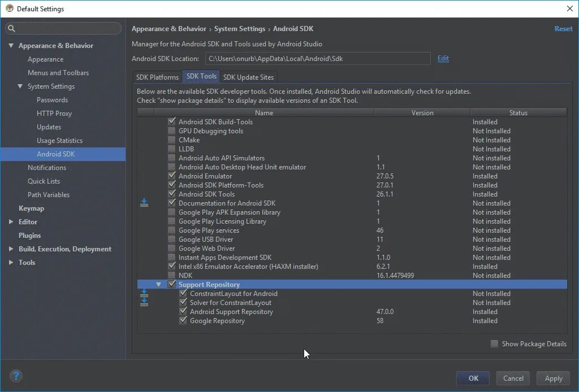Image resolution: width=579 pixels, height=392 pixels.
Task: Open Menus and Toolbars settings
Action: point(58,73)
